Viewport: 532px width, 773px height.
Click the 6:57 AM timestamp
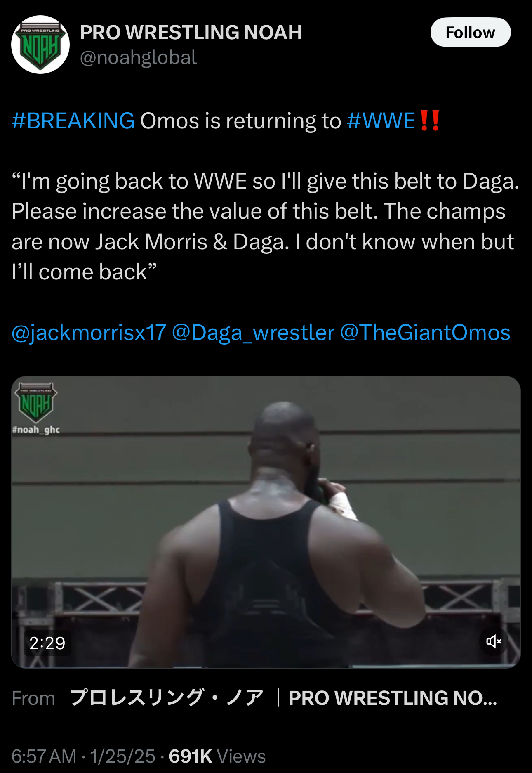[44, 756]
